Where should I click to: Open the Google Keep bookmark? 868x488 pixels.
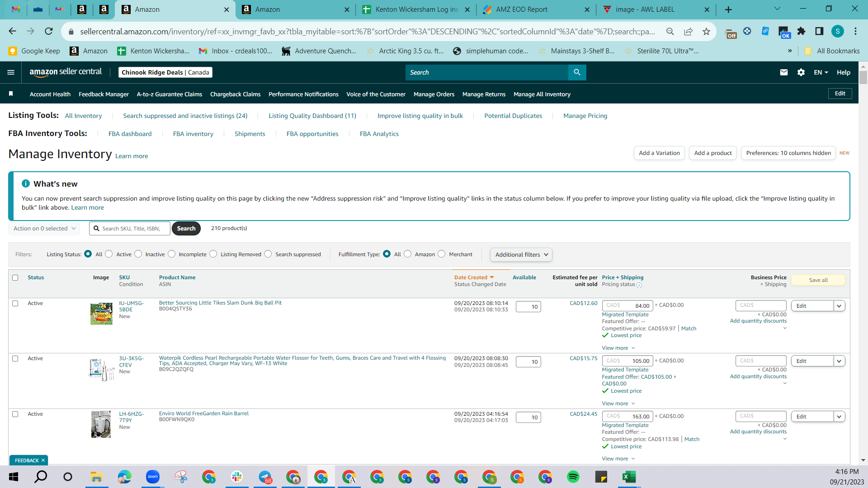click(x=34, y=51)
